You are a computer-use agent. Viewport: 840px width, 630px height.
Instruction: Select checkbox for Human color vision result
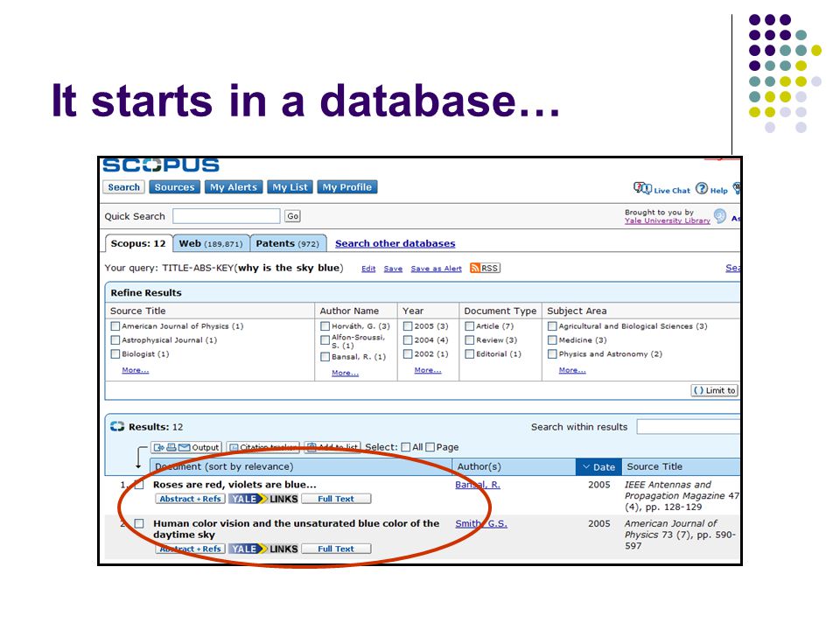(139, 523)
